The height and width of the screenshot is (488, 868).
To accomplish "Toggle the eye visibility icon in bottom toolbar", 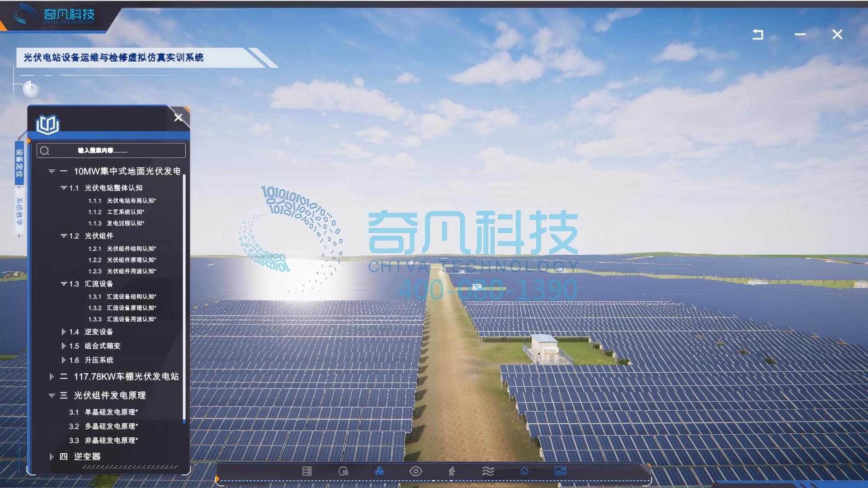I will [x=415, y=471].
